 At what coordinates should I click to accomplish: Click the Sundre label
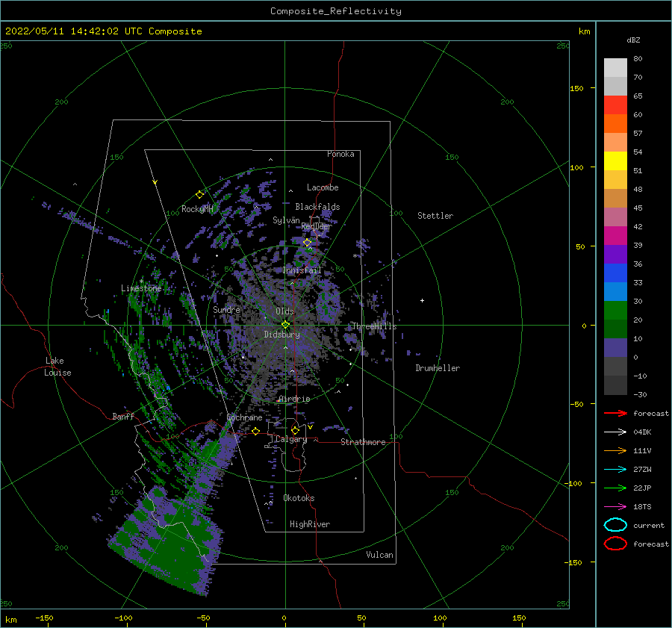click(226, 309)
